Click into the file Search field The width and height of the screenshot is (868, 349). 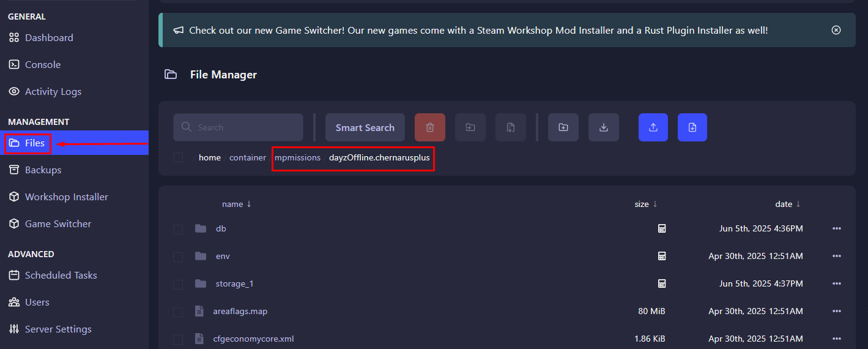pyautogui.click(x=245, y=127)
